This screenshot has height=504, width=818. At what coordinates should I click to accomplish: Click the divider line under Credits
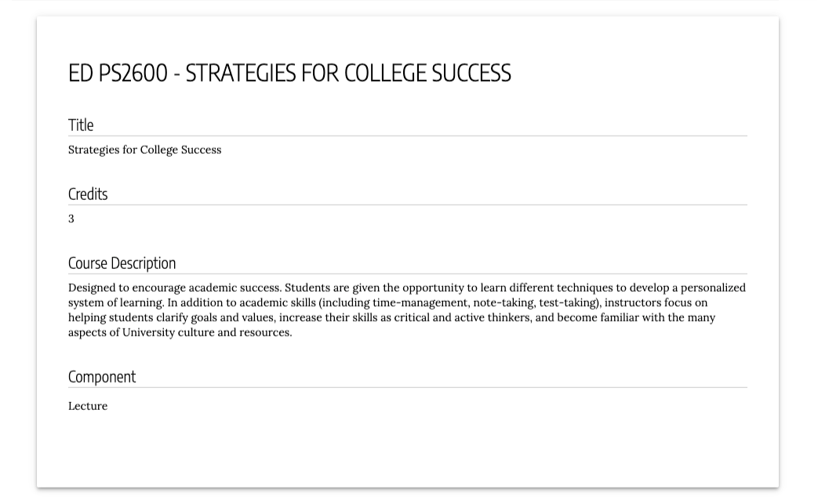coord(408,205)
